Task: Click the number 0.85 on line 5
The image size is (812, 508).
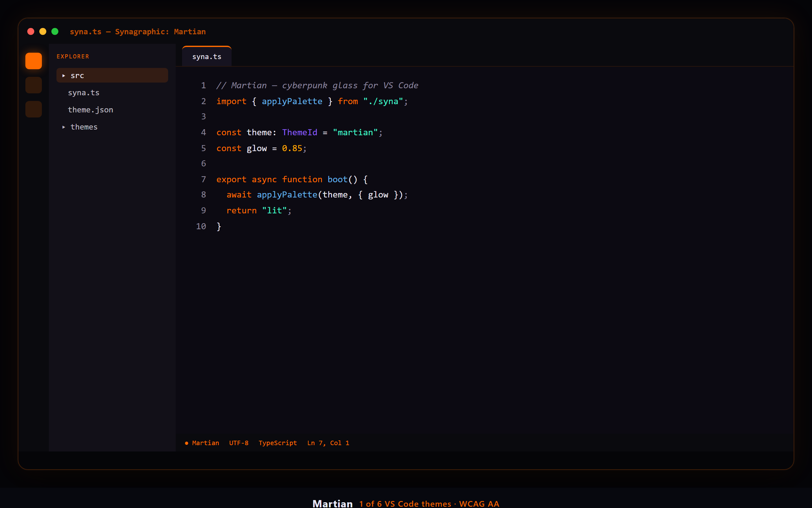Action: (x=292, y=148)
